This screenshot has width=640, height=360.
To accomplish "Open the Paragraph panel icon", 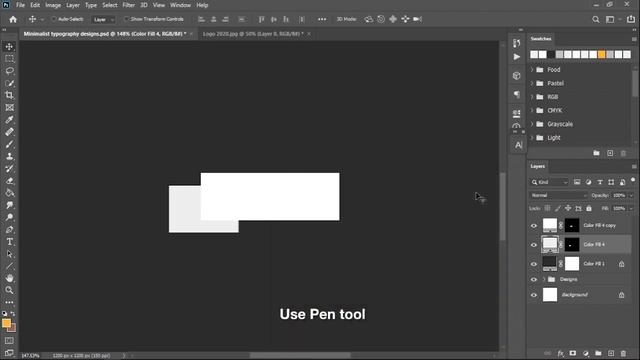I will (517, 94).
